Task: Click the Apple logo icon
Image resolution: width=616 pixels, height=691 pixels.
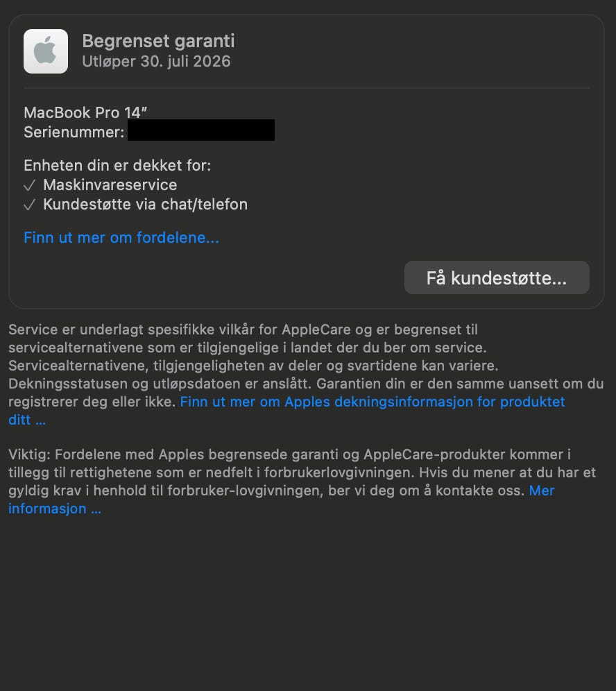Action: click(x=46, y=51)
